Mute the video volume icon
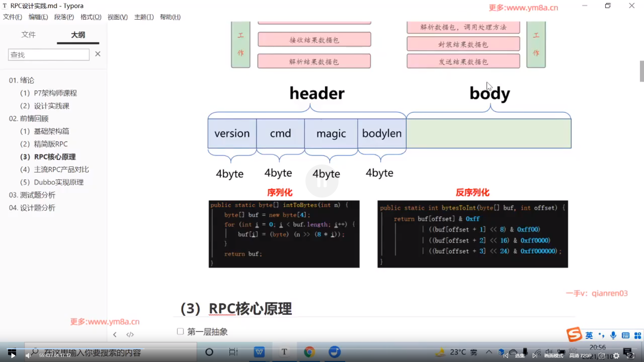Image resolution: width=644 pixels, height=362 pixels. [x=28, y=355]
